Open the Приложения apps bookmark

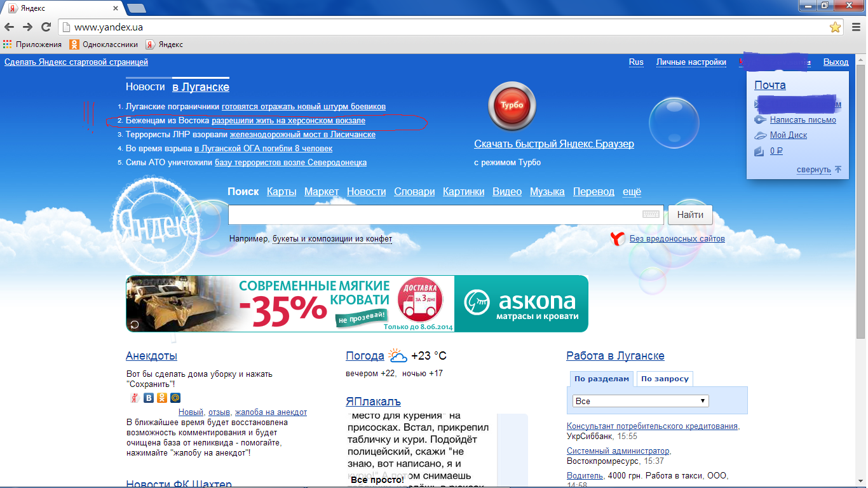32,44
